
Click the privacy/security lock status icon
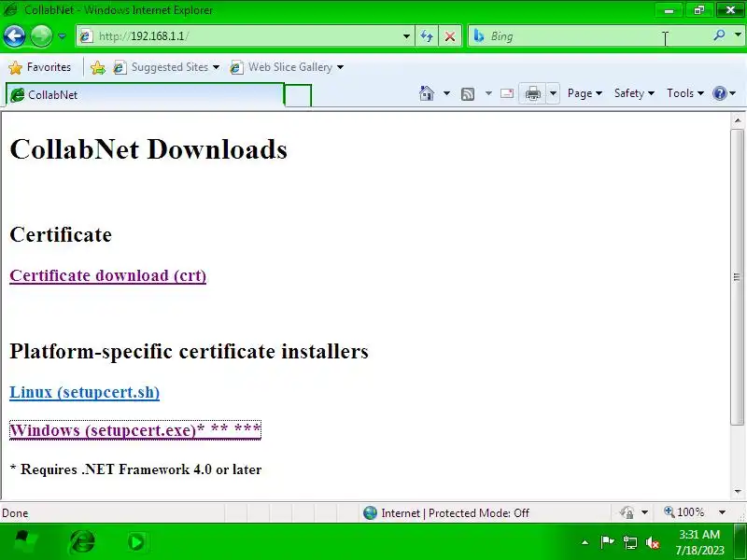pos(627,512)
